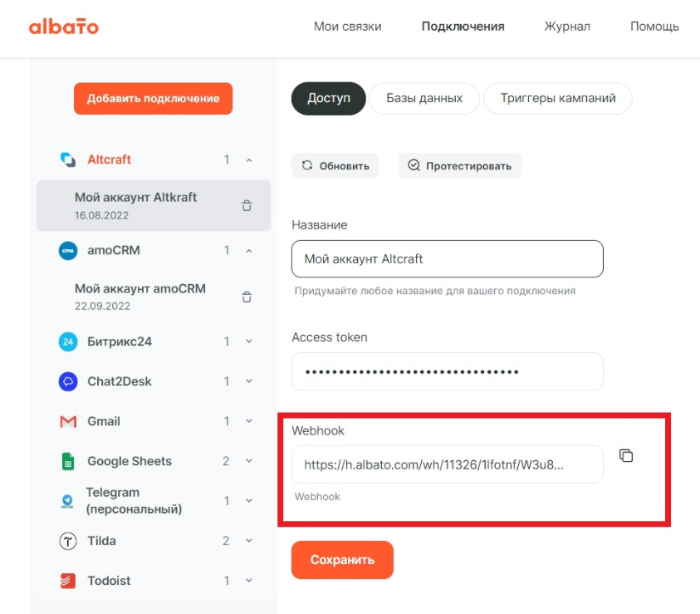This screenshot has width=700, height=614.
Task: Switch to the Триггеры кампаний tab
Action: (x=557, y=98)
